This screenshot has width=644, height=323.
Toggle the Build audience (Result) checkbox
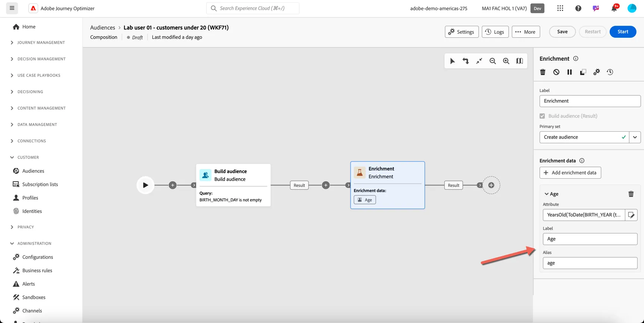(542, 116)
